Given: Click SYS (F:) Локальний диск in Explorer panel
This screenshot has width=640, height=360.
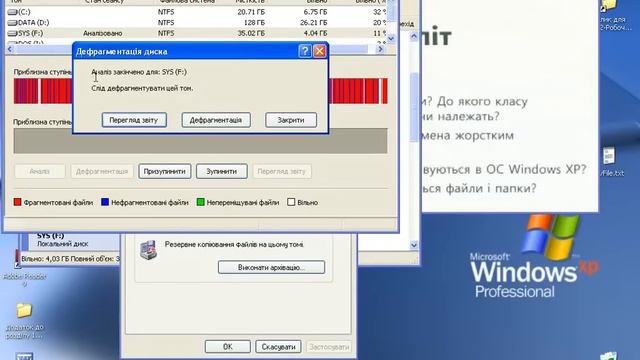Looking at the screenshot, I should click(x=62, y=240).
